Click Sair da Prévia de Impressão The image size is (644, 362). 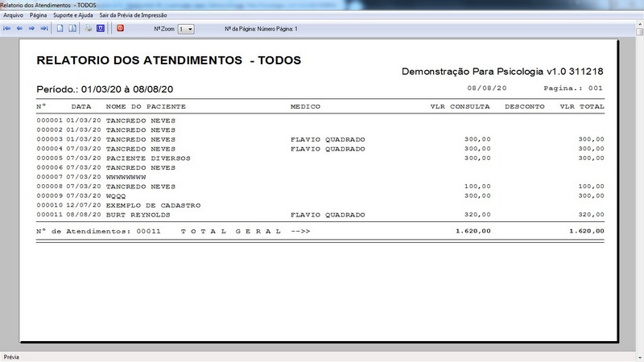[131, 15]
